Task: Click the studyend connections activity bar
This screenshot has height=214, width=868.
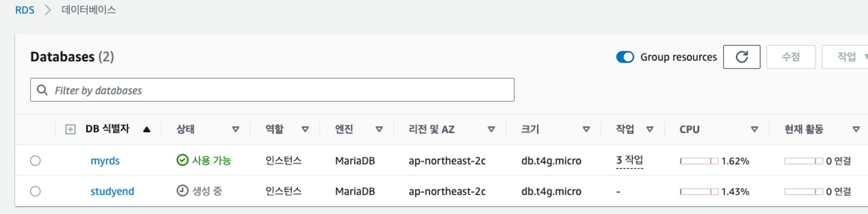Action: point(804,191)
